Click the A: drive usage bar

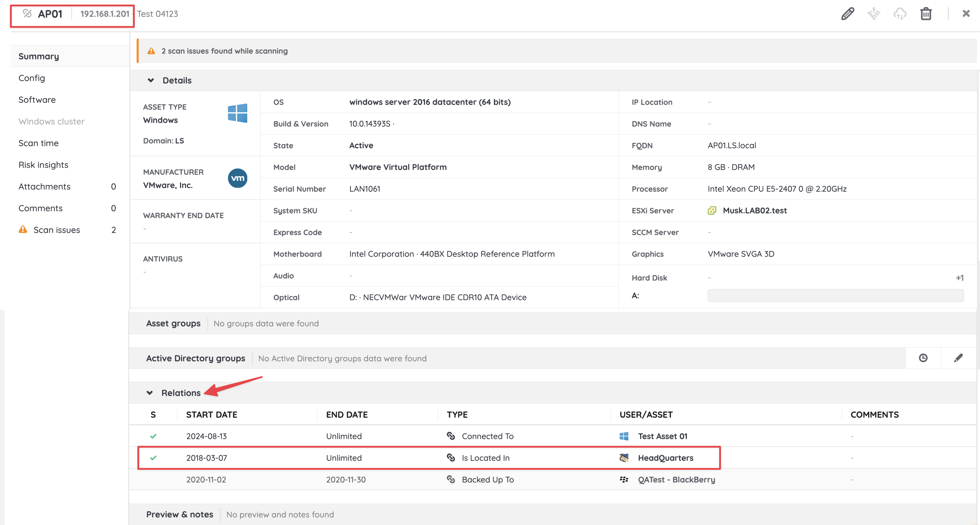(x=836, y=295)
